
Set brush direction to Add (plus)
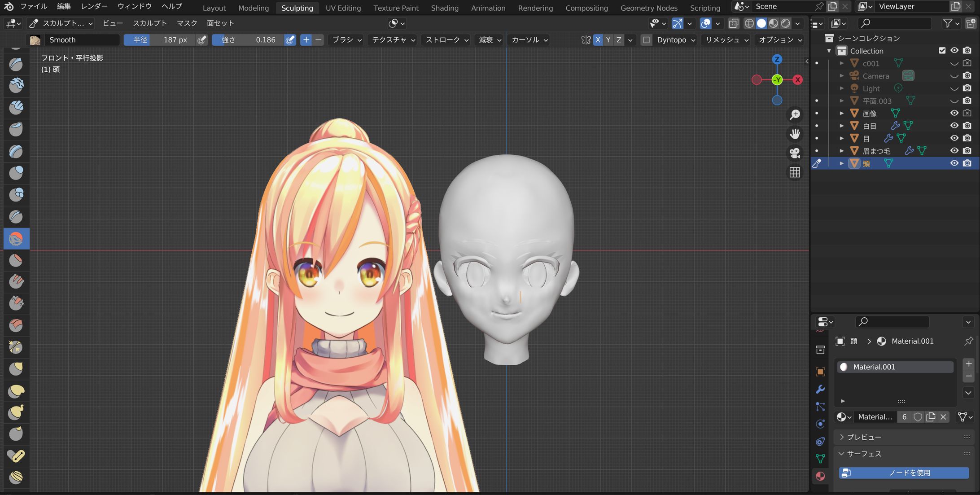tap(306, 40)
